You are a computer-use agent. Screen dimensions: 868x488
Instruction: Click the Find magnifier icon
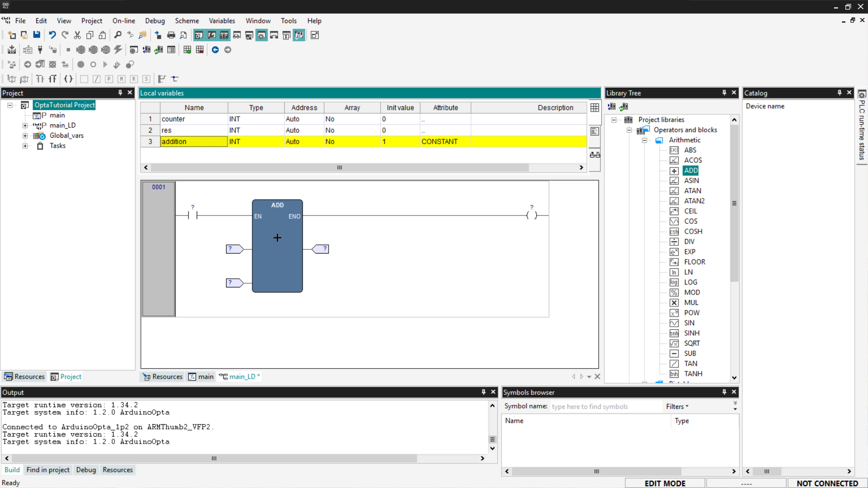pyautogui.click(x=118, y=35)
